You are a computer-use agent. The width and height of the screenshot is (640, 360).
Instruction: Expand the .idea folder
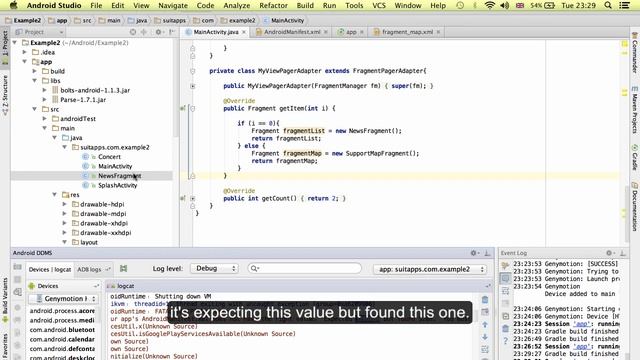[25, 52]
